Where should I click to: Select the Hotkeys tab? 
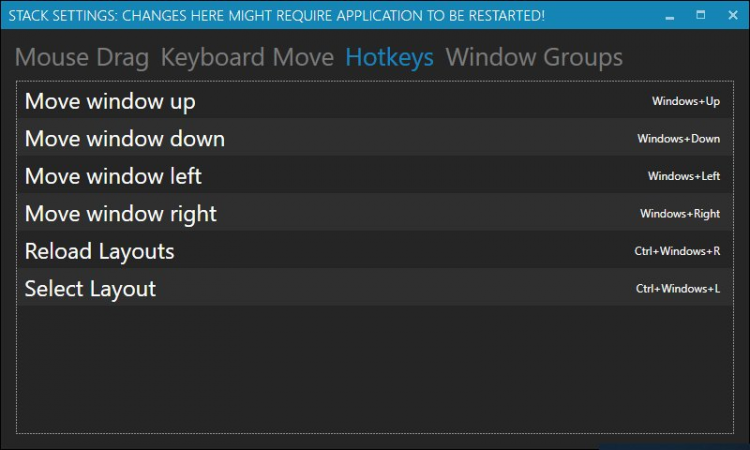pyautogui.click(x=389, y=58)
